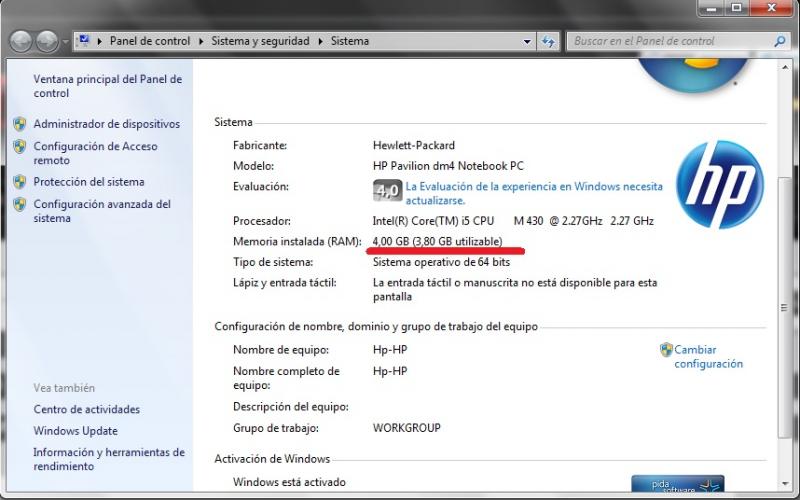Open Protección del sistema link
Image resolution: width=800 pixels, height=500 pixels.
[89, 182]
